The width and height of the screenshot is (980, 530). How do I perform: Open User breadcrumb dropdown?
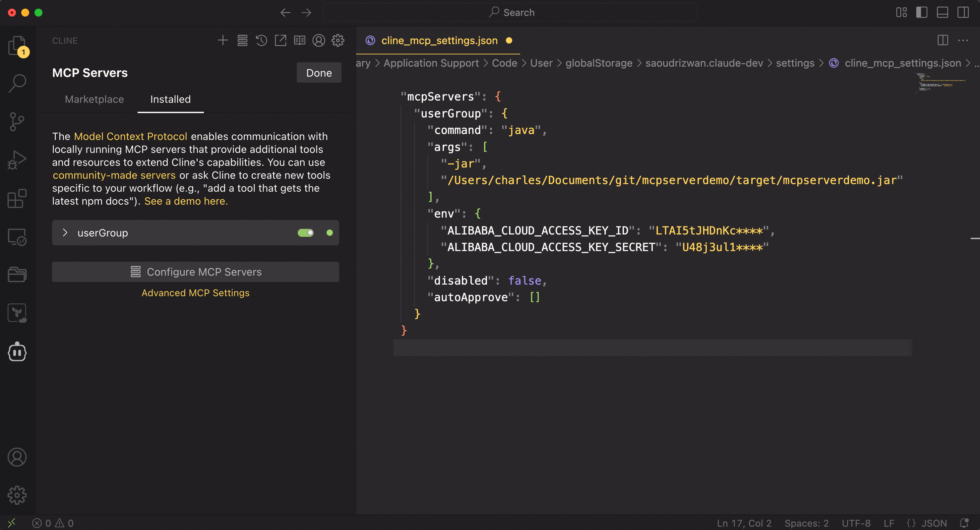(541, 63)
